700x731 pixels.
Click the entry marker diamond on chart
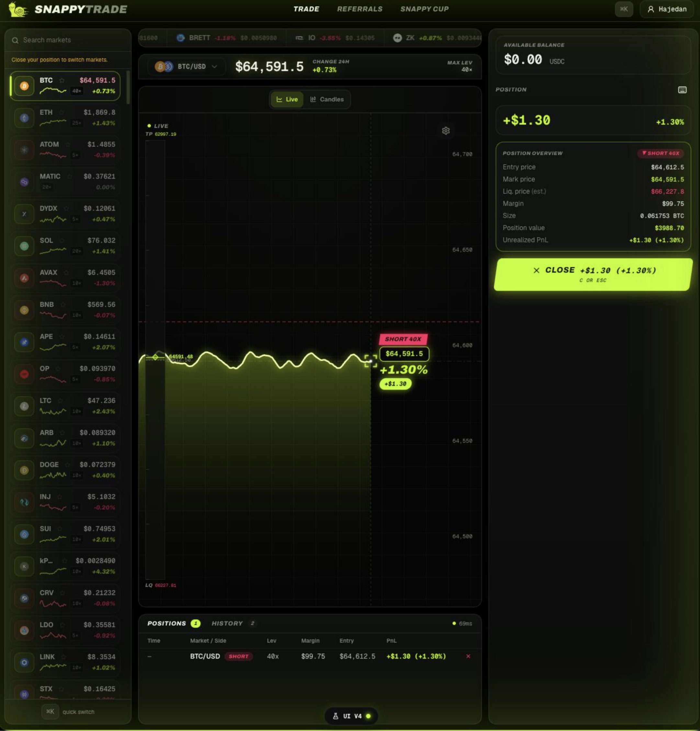point(155,357)
